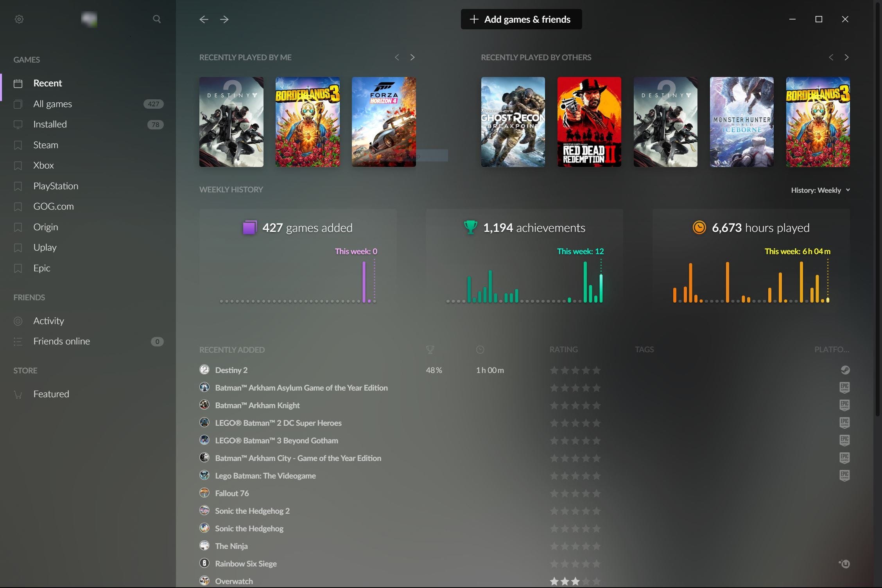Sort list by achievements trophy column
882x588 pixels.
[x=430, y=350]
